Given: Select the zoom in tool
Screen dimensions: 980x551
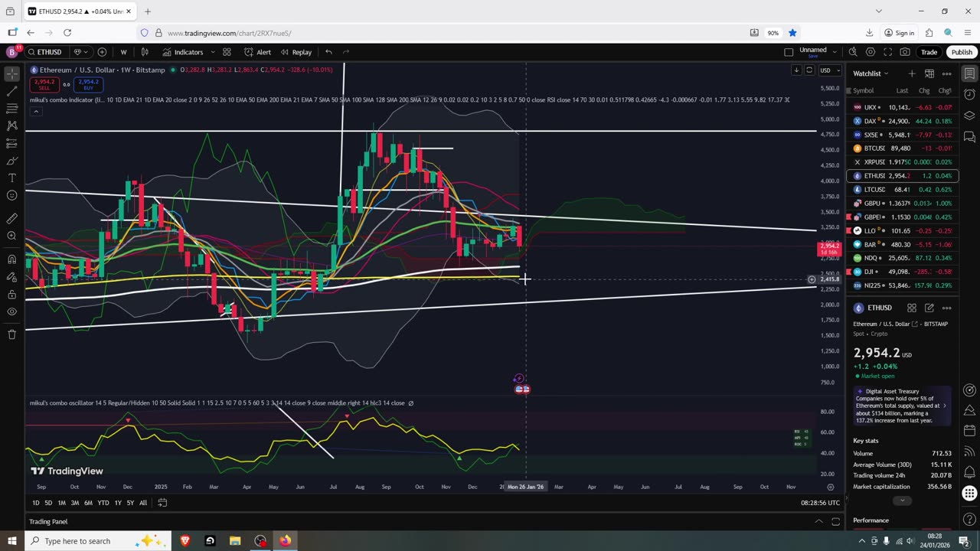Looking at the screenshot, I should click(11, 236).
